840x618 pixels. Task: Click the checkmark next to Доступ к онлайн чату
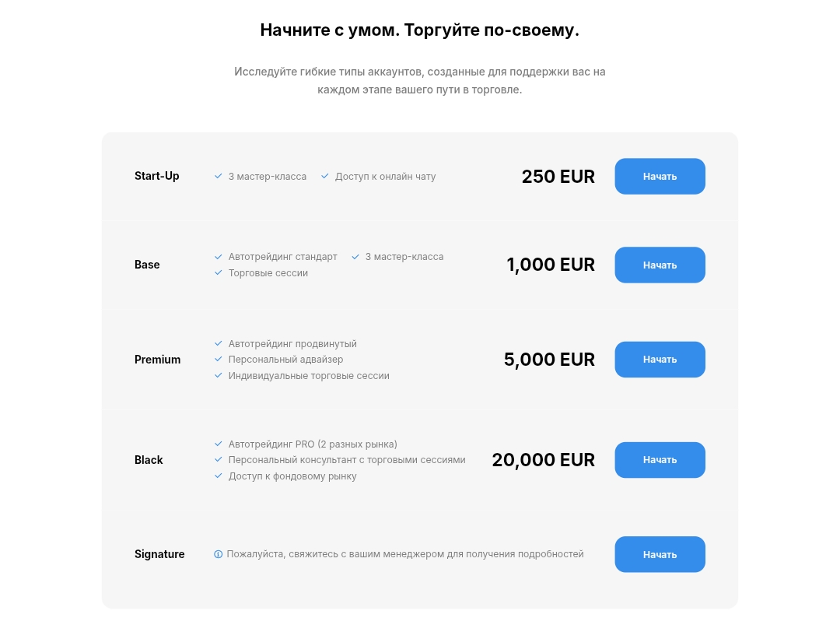pyautogui.click(x=324, y=176)
